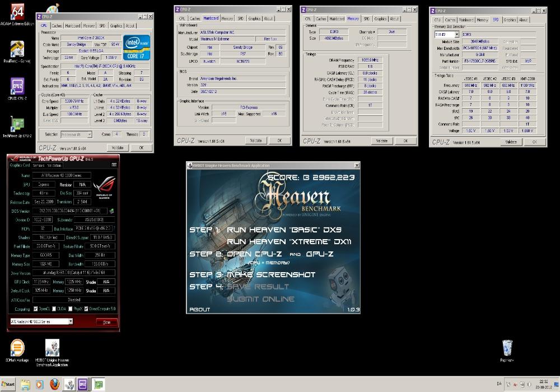
Task: Click the DRAM Frequency value in Memory window
Action: coord(370,60)
